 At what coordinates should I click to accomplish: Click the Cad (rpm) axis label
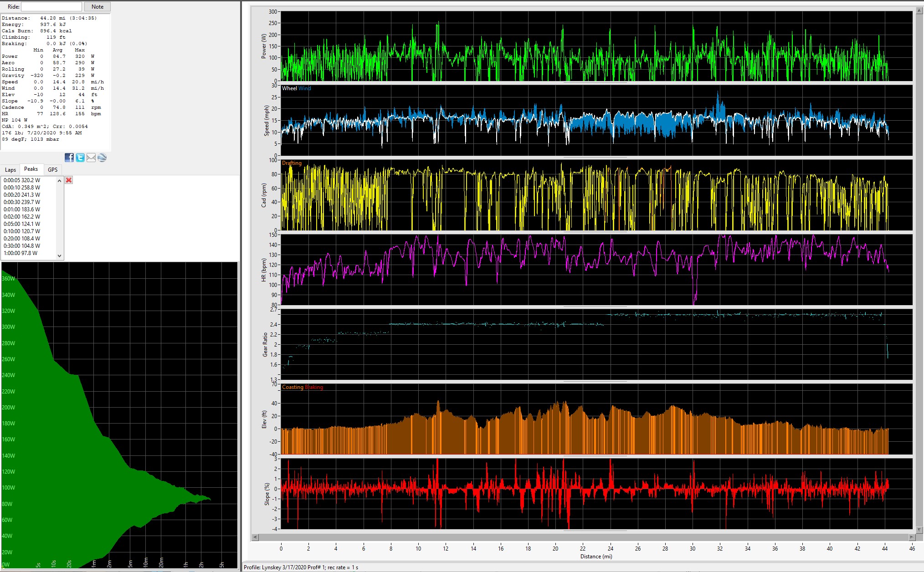[x=264, y=195]
